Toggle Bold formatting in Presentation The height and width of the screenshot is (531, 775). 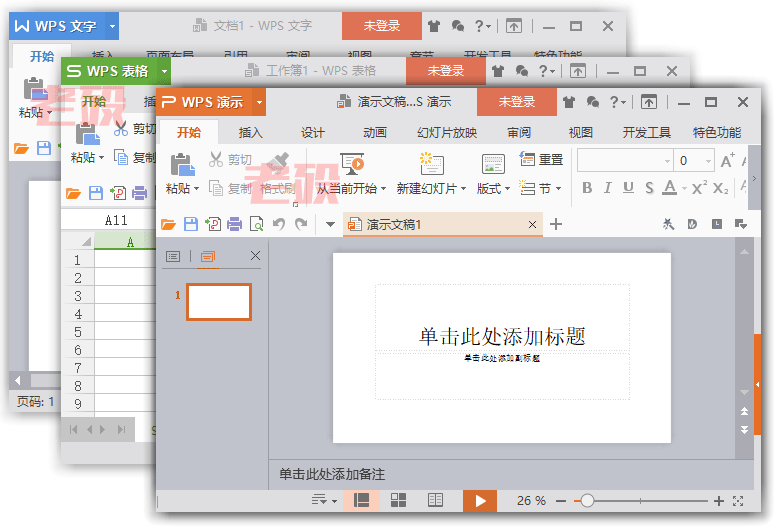pyautogui.click(x=587, y=188)
